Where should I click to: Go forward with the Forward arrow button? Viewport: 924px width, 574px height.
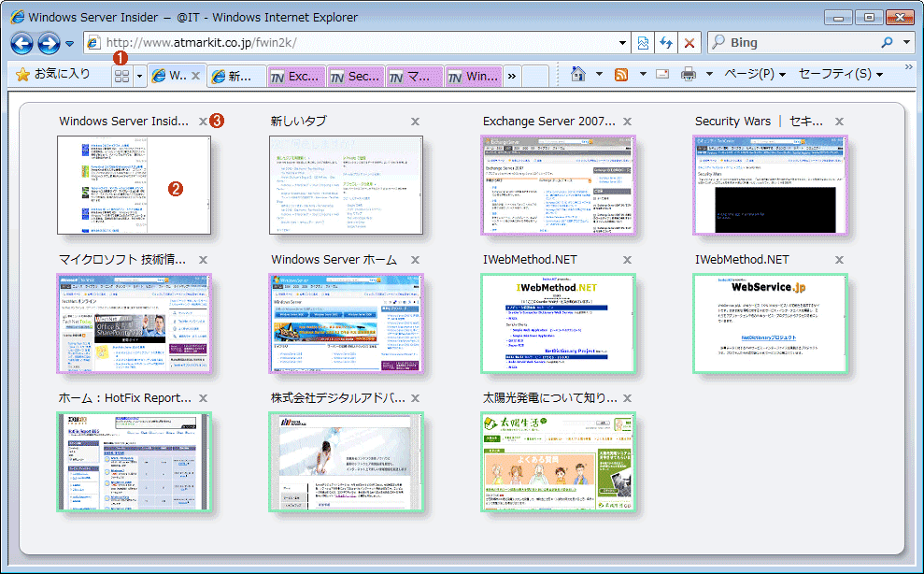(x=49, y=43)
